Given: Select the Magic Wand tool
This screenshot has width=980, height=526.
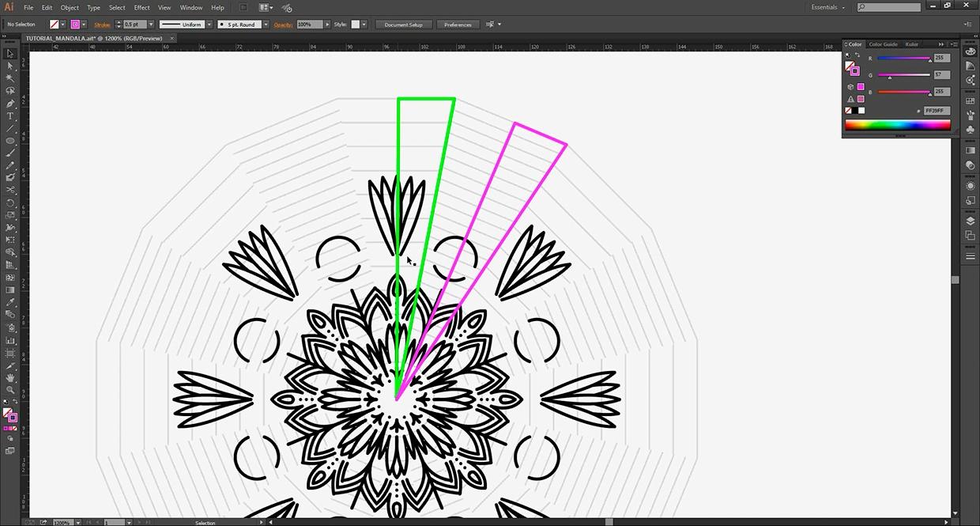Looking at the screenshot, I should pos(10,78).
